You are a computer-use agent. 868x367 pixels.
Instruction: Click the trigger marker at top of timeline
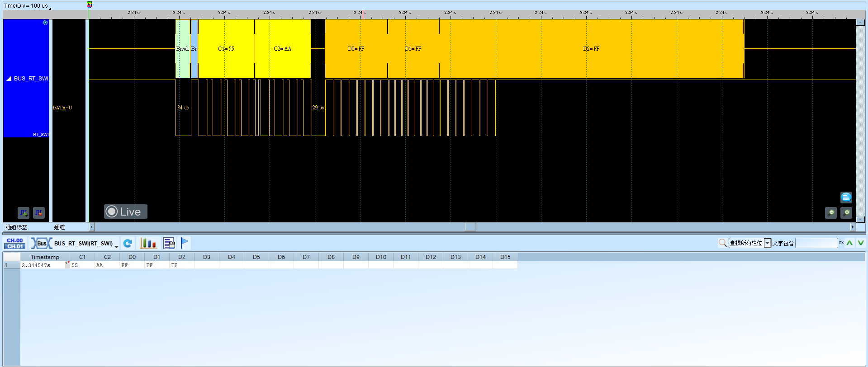89,5
